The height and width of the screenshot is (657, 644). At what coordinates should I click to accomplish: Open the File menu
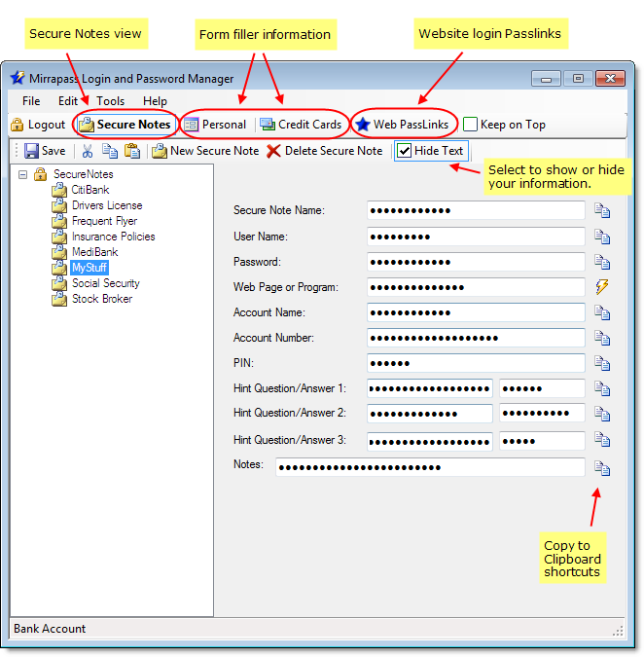pos(31,101)
